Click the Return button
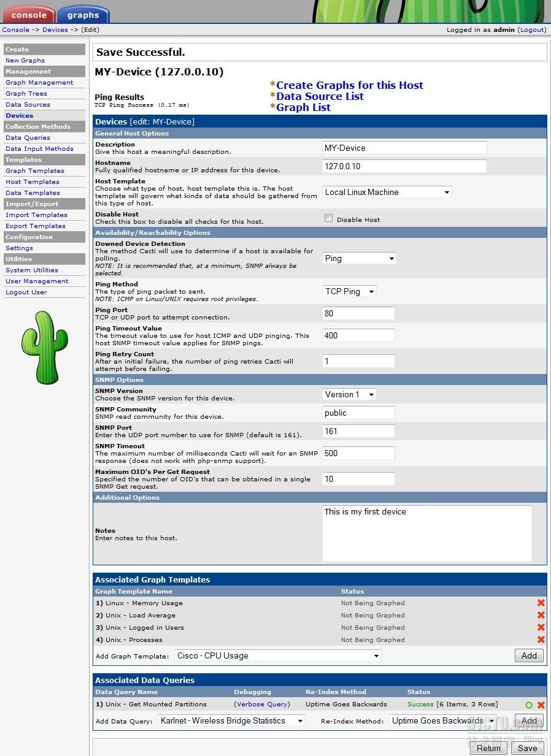The image size is (551, 756). click(x=488, y=748)
